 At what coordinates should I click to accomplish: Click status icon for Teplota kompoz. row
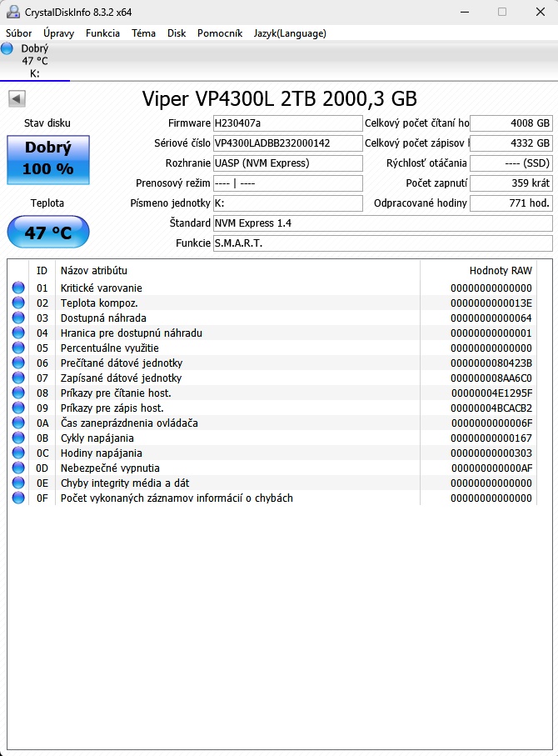point(18,303)
